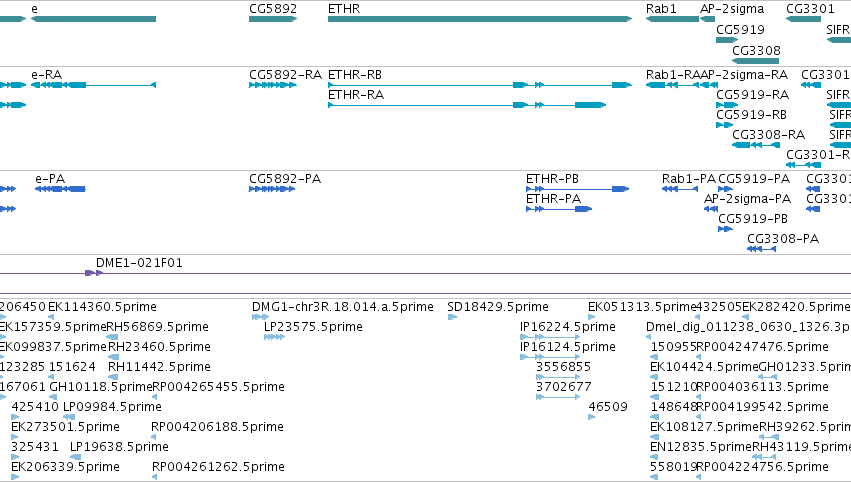Screen dimensions: 851x482
Task: Select the RP004206188.5prime EST label
Action: [217, 427]
